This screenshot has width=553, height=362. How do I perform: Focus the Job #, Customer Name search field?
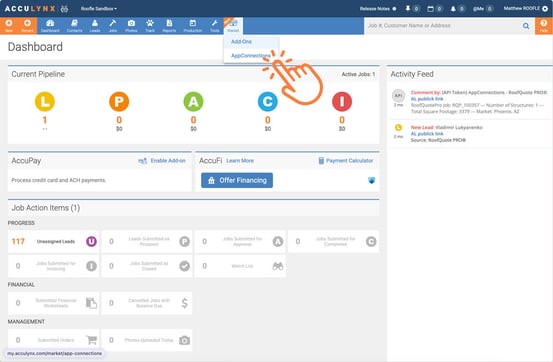443,26
